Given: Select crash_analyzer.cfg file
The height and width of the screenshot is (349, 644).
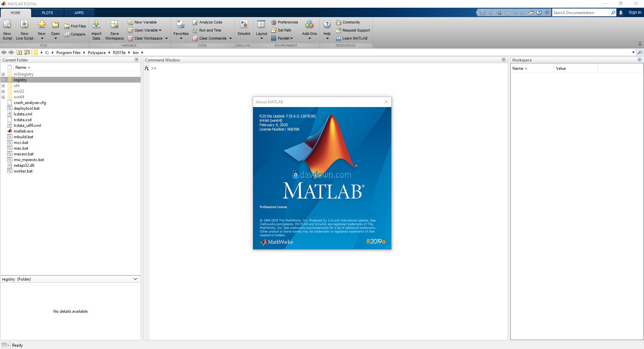Looking at the screenshot, I should tap(30, 103).
